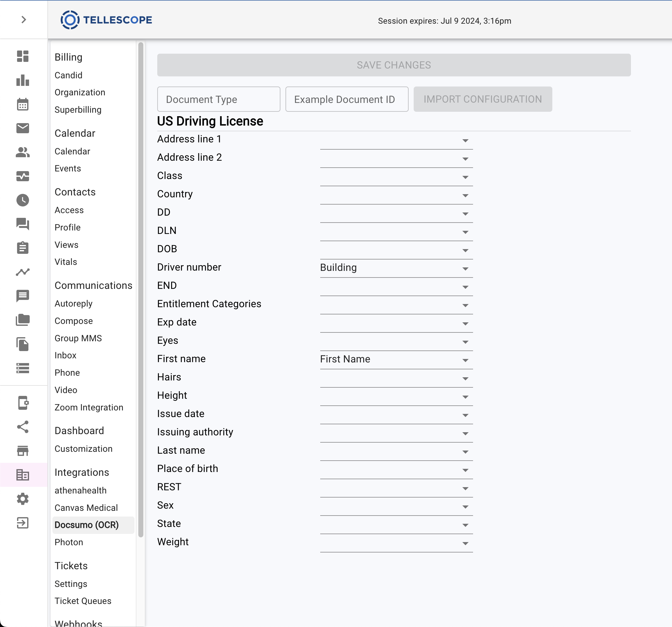Select Photon integration
Screen dimensions: 672x627
(69, 542)
